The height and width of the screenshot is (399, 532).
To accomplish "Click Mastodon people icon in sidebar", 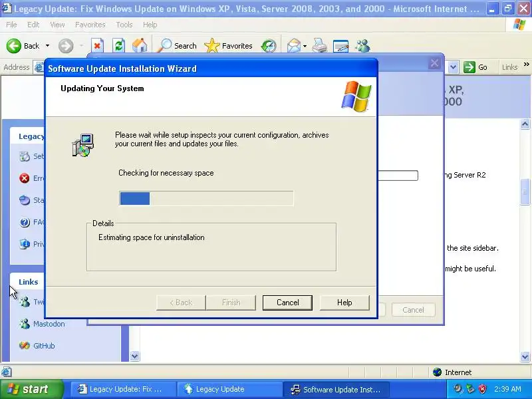I will click(x=25, y=324).
